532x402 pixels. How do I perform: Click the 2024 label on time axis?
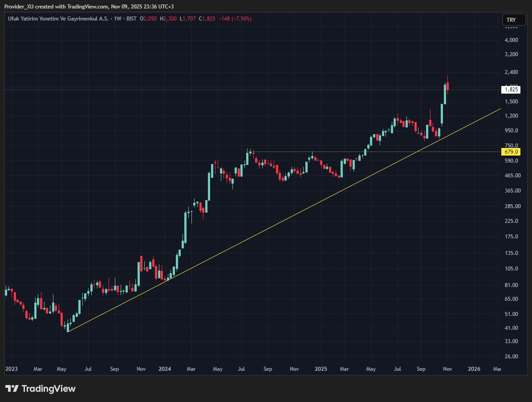[165, 369]
